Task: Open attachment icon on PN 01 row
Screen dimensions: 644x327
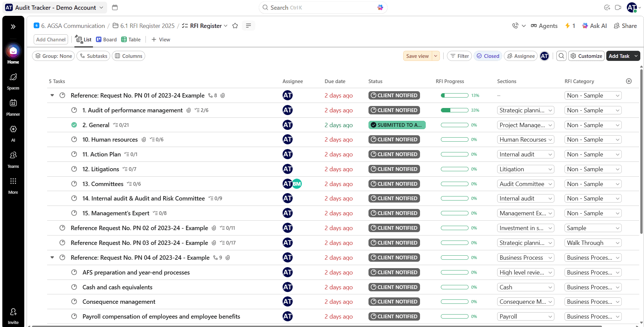Action: point(223,96)
